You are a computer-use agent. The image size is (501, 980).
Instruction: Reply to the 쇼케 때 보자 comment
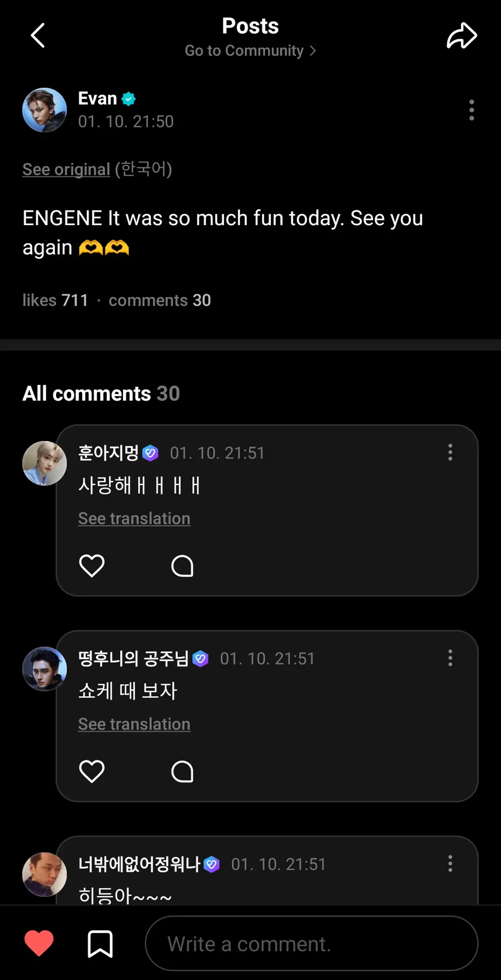coord(182,771)
